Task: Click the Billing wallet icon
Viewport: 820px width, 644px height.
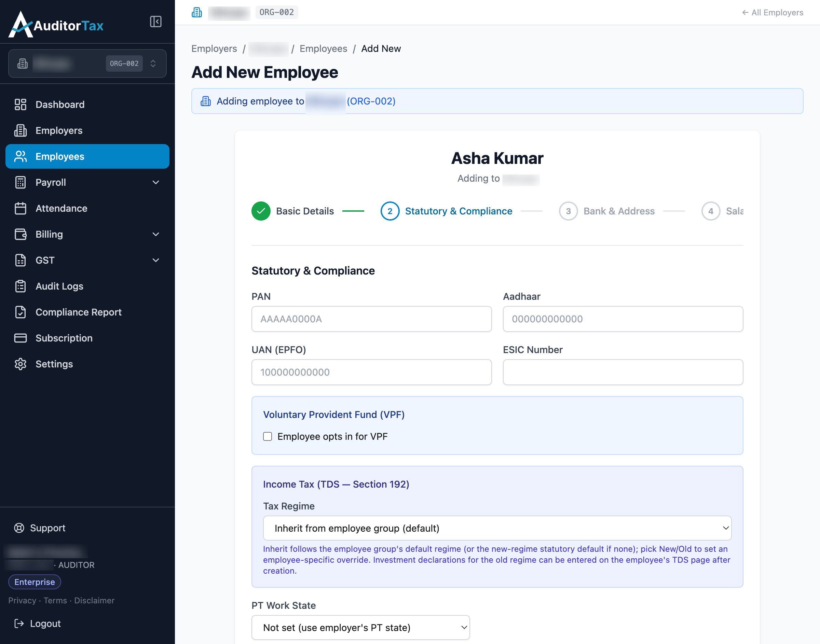Action: click(20, 234)
